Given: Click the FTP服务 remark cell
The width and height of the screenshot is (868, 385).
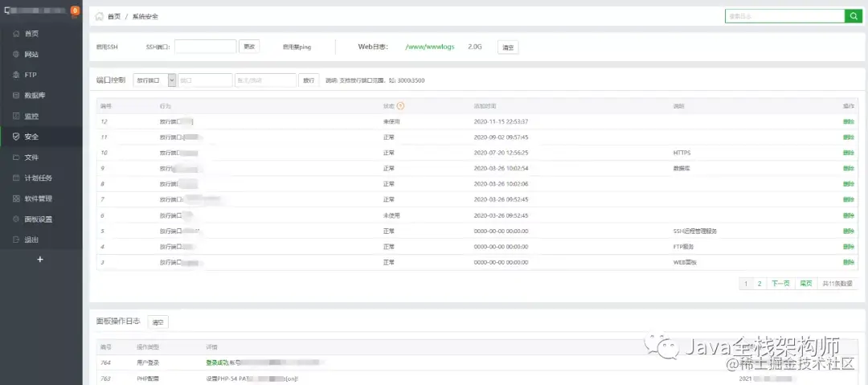Looking at the screenshot, I should (683, 247).
